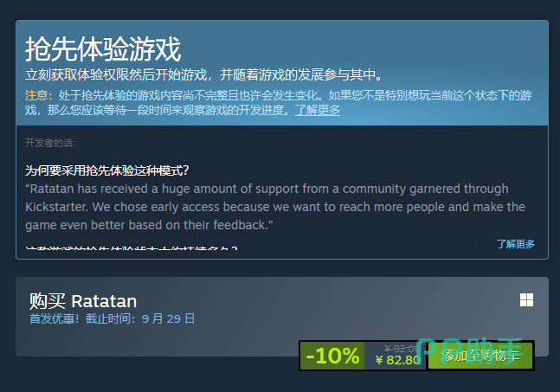Click the 立刻获取体验权限 subtitle line

(203, 74)
